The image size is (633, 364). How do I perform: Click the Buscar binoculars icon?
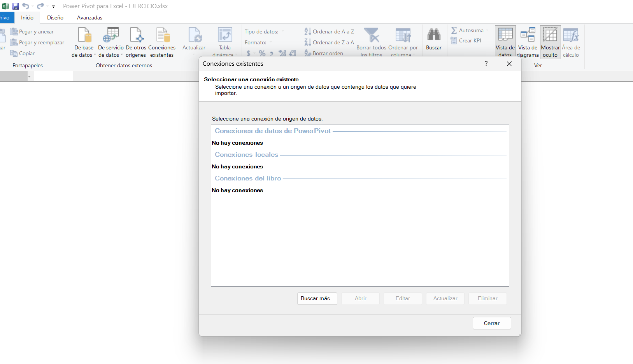pos(434,35)
